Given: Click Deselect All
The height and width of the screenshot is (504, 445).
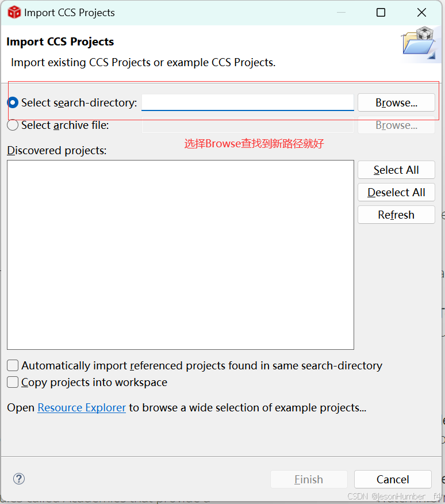Looking at the screenshot, I should click(x=396, y=192).
